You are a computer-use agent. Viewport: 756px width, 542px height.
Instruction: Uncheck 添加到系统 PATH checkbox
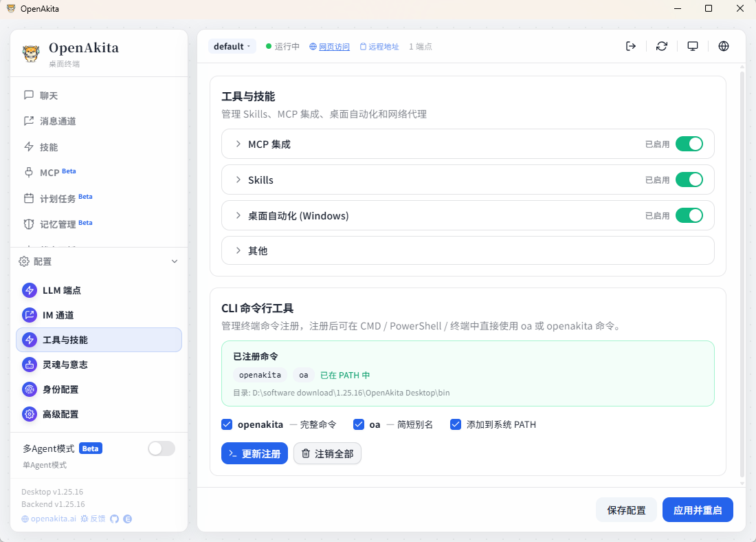(455, 424)
